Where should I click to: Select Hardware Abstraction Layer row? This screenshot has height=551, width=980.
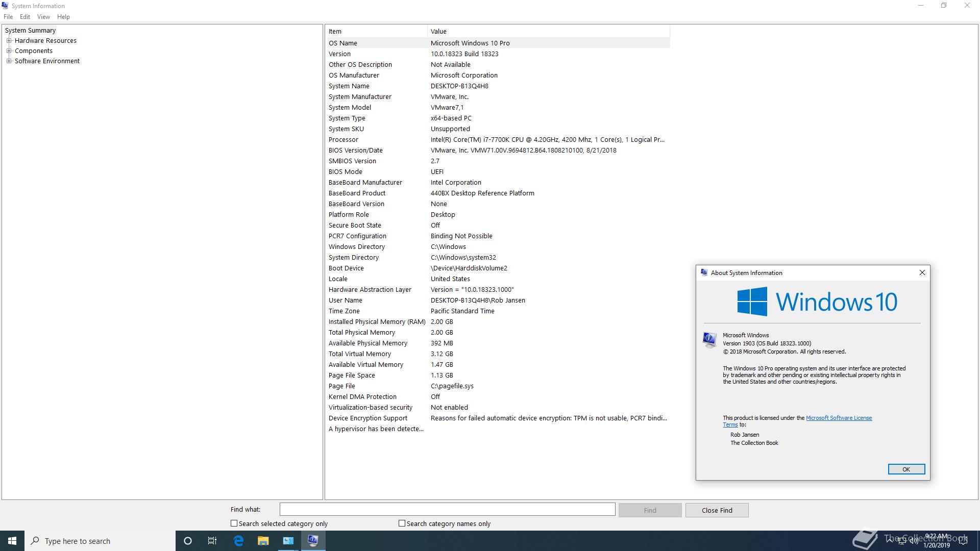[x=498, y=289]
